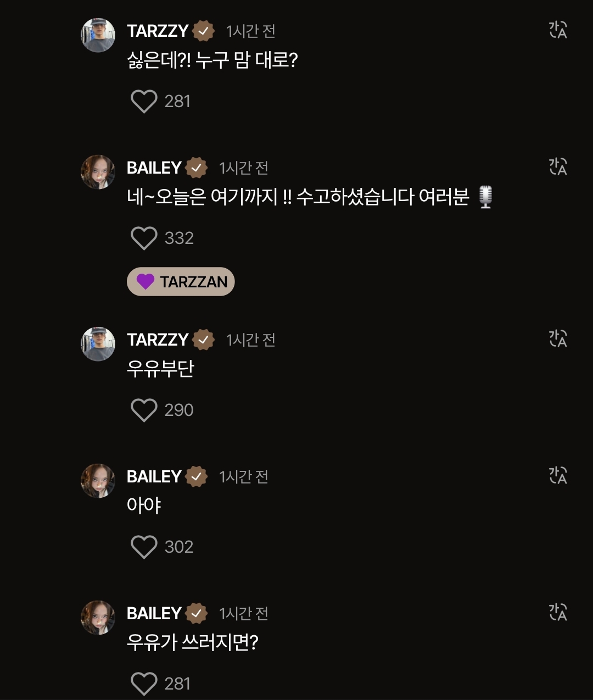The image size is (593, 700).
Task: Translate TARZZY's '우유부단' comment
Action: 558,339
